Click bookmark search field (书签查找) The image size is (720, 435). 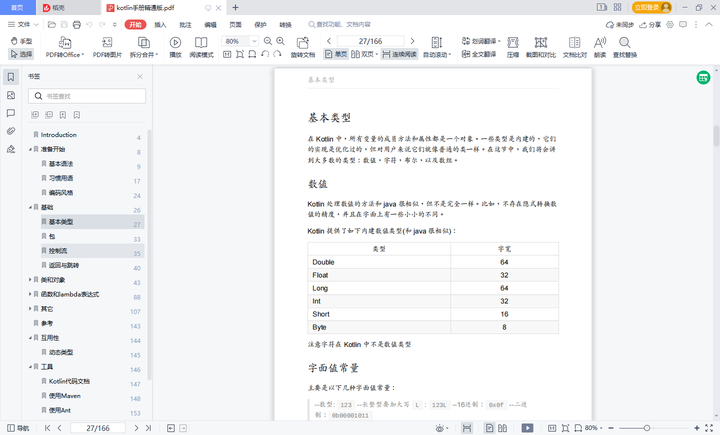(87, 96)
